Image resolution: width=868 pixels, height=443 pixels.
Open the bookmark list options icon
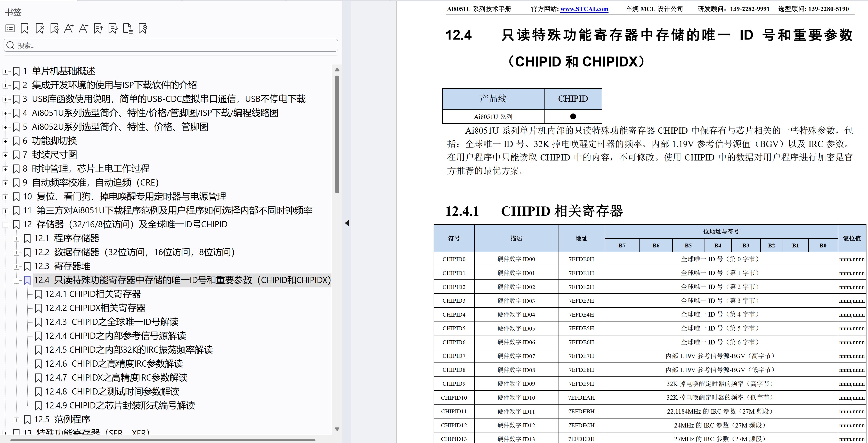[x=10, y=29]
